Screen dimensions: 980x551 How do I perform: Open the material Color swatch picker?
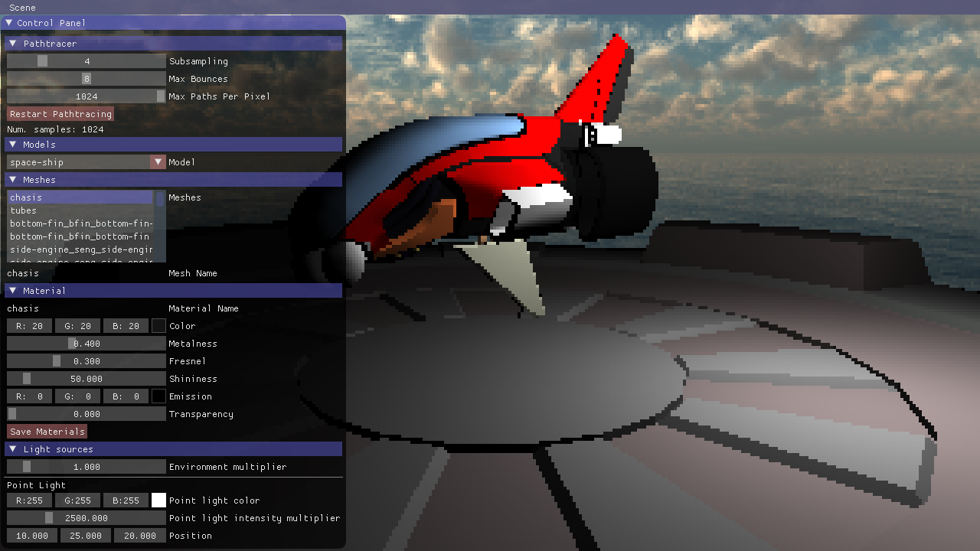[158, 326]
